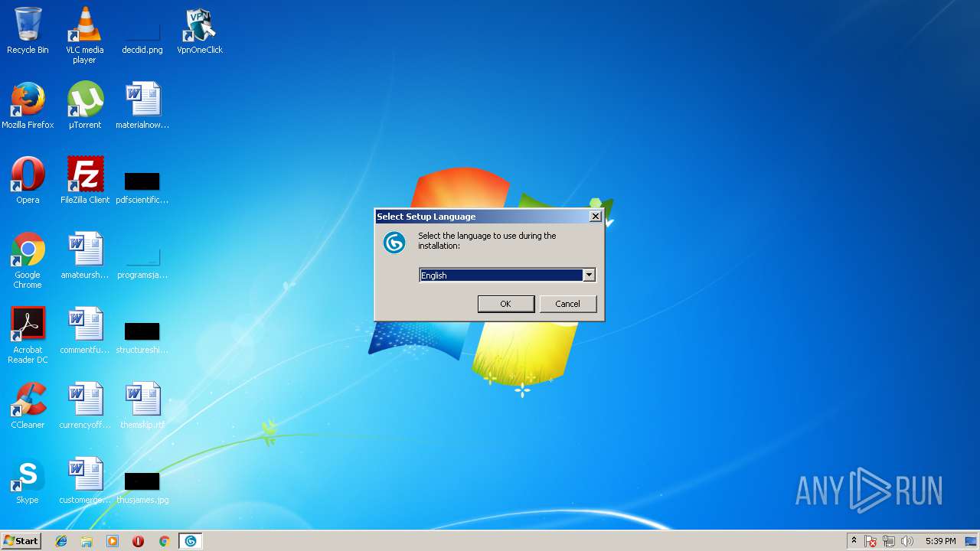Select materialnow Word document icon
Image resolution: width=980 pixels, height=551 pixels.
click(142, 106)
